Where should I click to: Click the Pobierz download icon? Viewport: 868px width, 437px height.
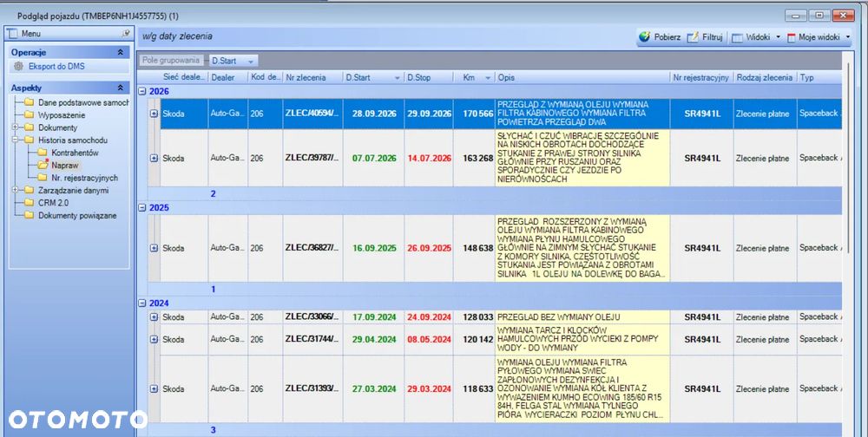(x=644, y=37)
